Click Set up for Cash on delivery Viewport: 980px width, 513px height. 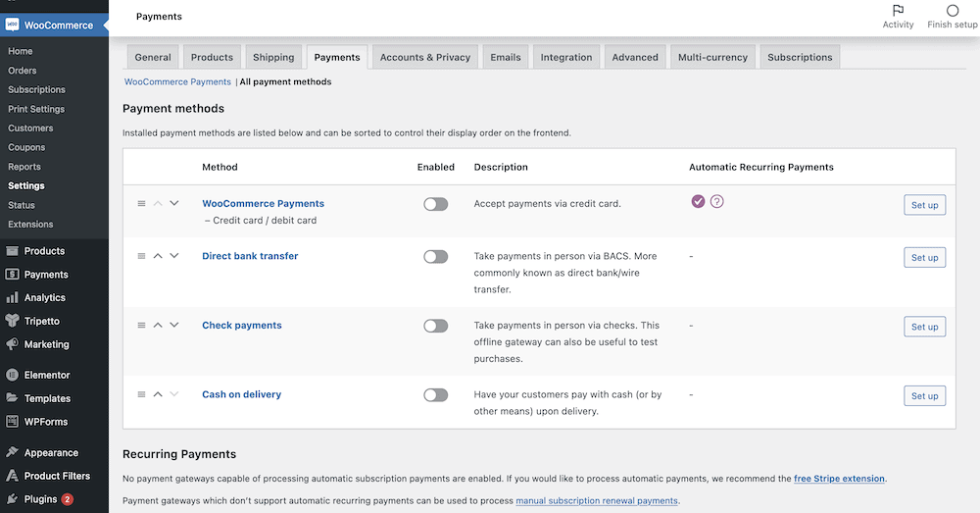[924, 395]
